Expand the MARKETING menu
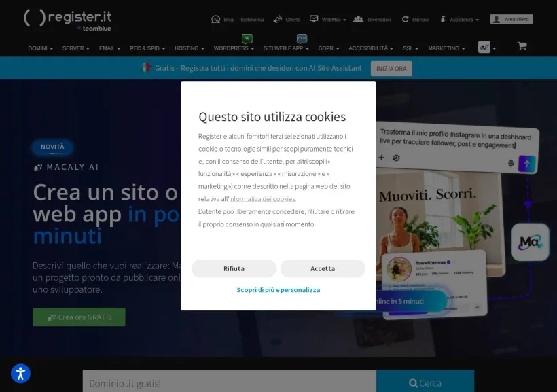The height and width of the screenshot is (392, 557). click(446, 48)
